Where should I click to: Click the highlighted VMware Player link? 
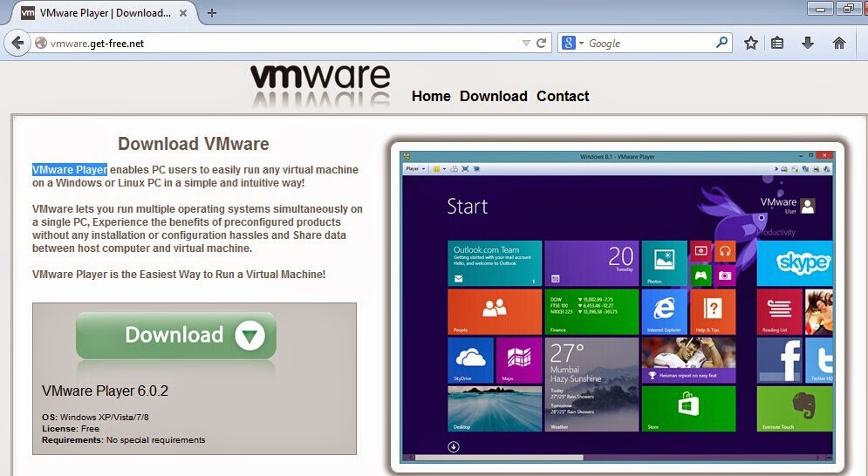pyautogui.click(x=70, y=169)
